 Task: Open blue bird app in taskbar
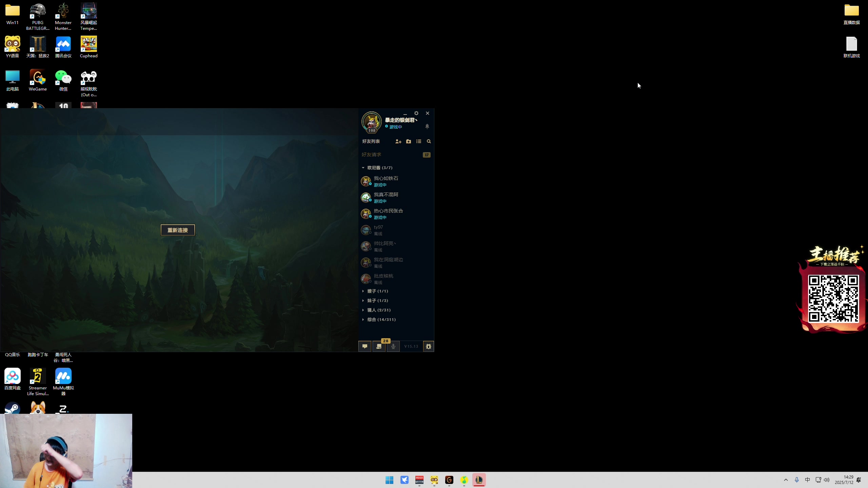pos(404,480)
